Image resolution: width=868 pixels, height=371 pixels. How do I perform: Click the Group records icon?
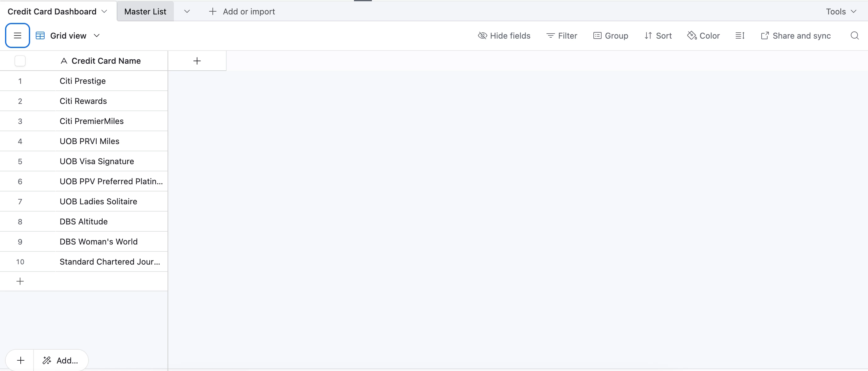[597, 35]
